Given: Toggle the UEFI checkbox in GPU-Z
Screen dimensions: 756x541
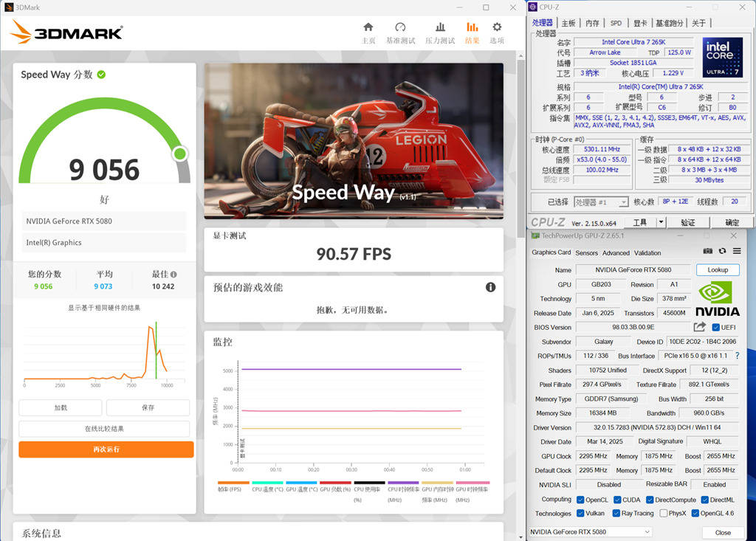Looking at the screenshot, I should pyautogui.click(x=715, y=328).
